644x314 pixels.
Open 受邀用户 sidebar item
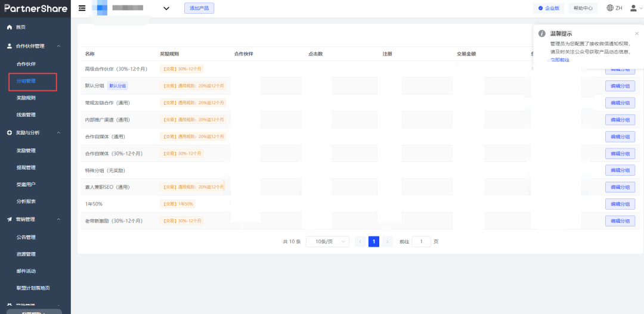(26, 184)
